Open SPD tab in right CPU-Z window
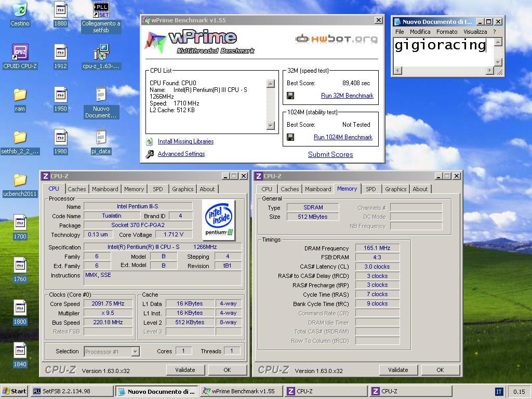Image resolution: width=532 pixels, height=399 pixels. point(370,189)
